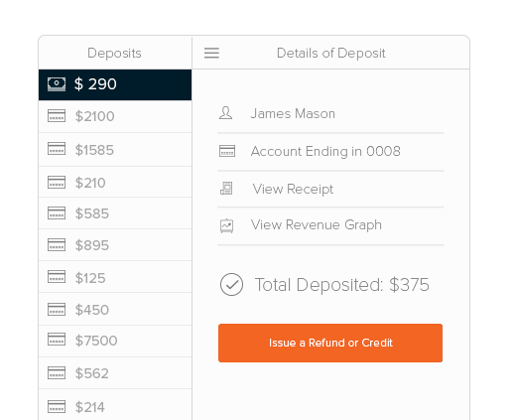Click the Deposits panel header
512x420 pixels.
(115, 53)
